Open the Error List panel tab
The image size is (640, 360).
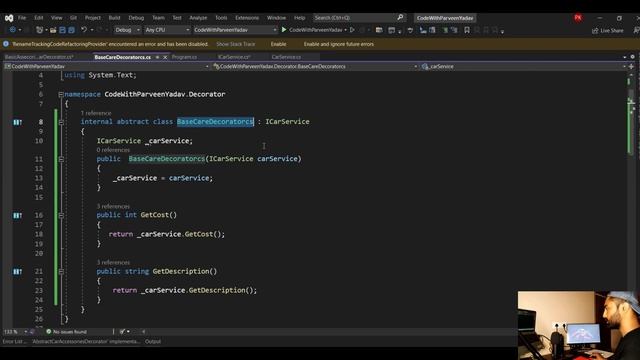(14, 342)
